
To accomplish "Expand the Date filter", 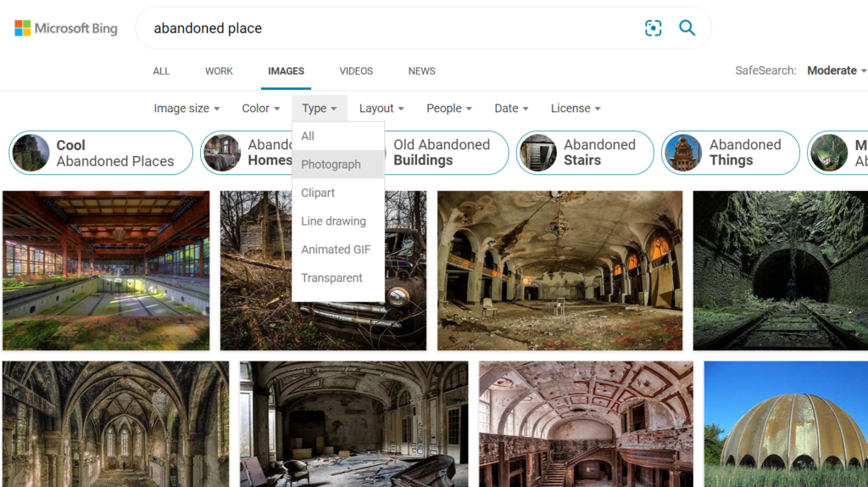I will 511,109.
